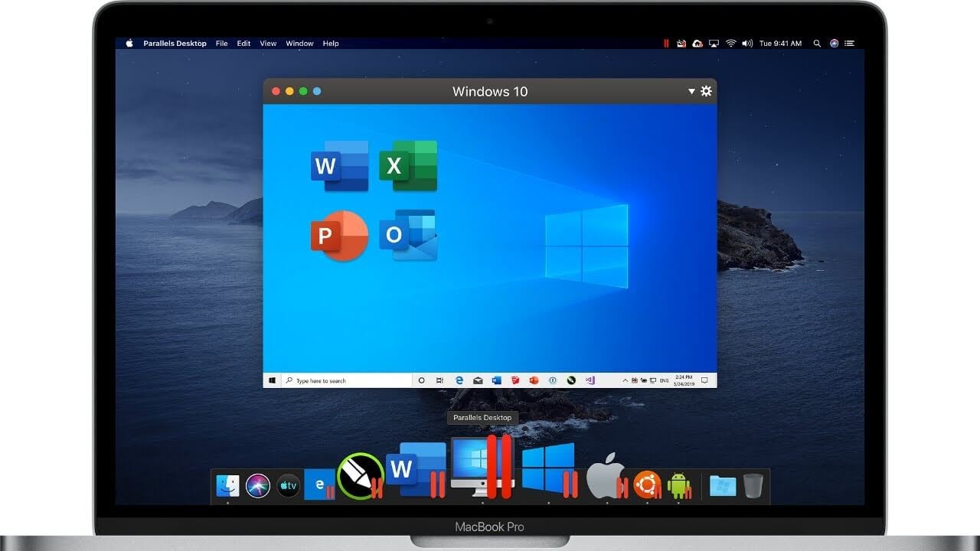Screen dimensions: 980x551
Task: Open the Window menu
Action: click(x=299, y=44)
